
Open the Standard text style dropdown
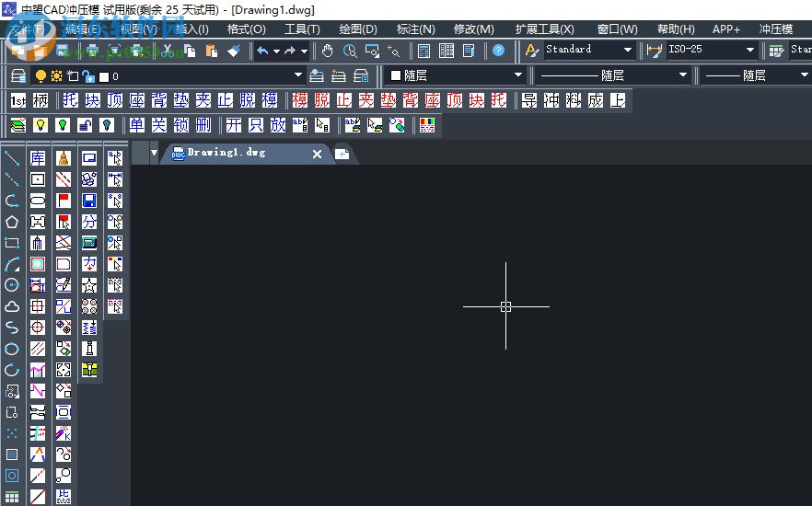628,50
